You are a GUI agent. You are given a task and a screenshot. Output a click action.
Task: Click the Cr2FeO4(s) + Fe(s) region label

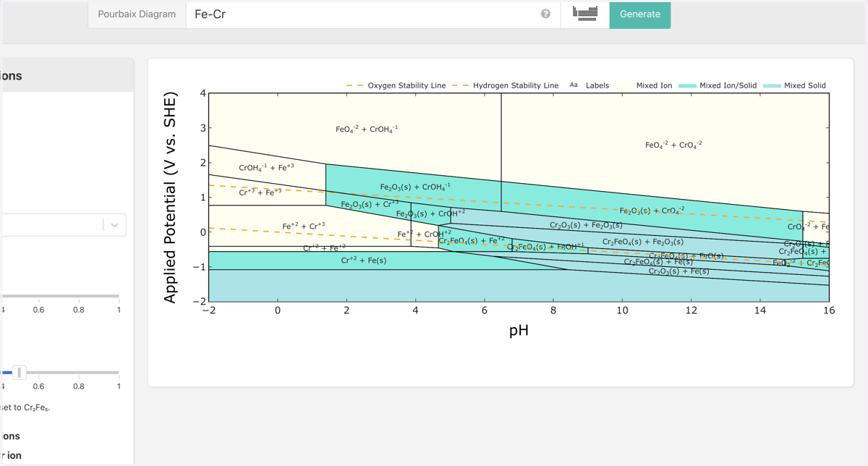[x=659, y=263]
